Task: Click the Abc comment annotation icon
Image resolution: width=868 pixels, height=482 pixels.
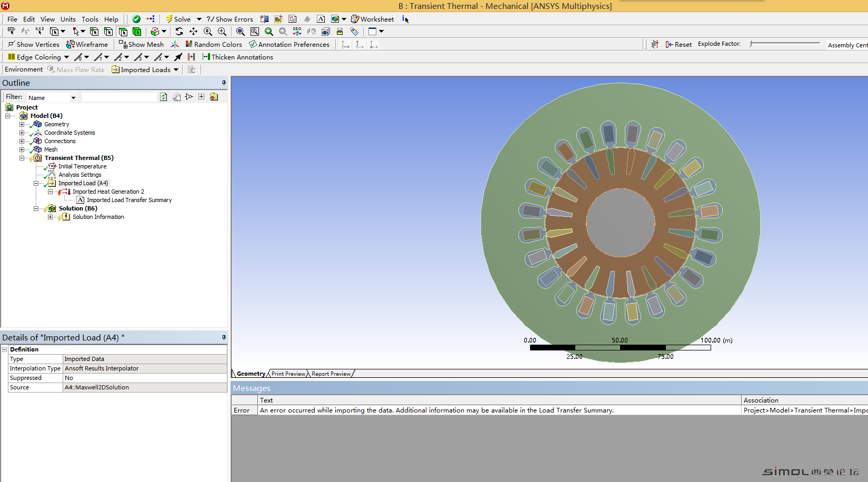Action: [x=278, y=19]
